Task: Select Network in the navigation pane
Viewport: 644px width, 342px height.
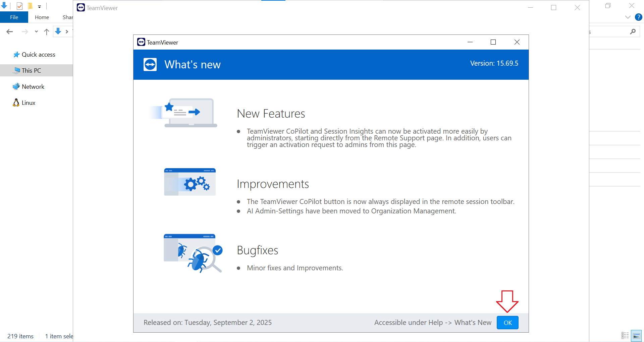Action: point(33,87)
